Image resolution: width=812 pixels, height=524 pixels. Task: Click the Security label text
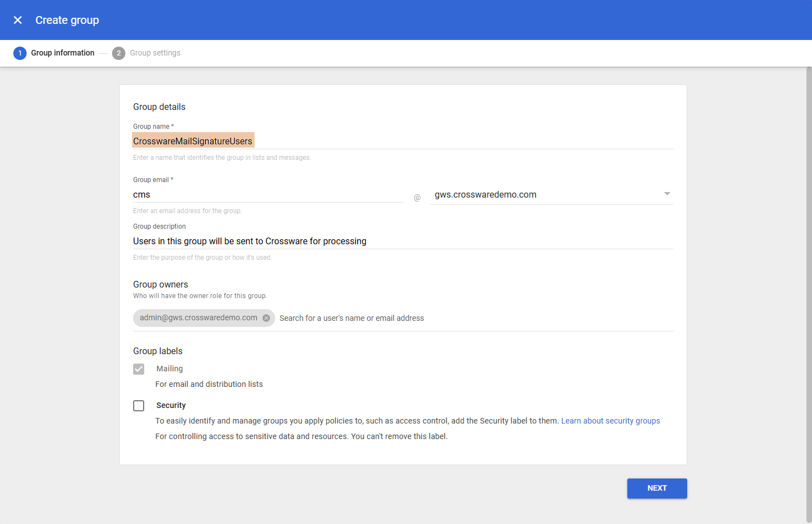171,406
